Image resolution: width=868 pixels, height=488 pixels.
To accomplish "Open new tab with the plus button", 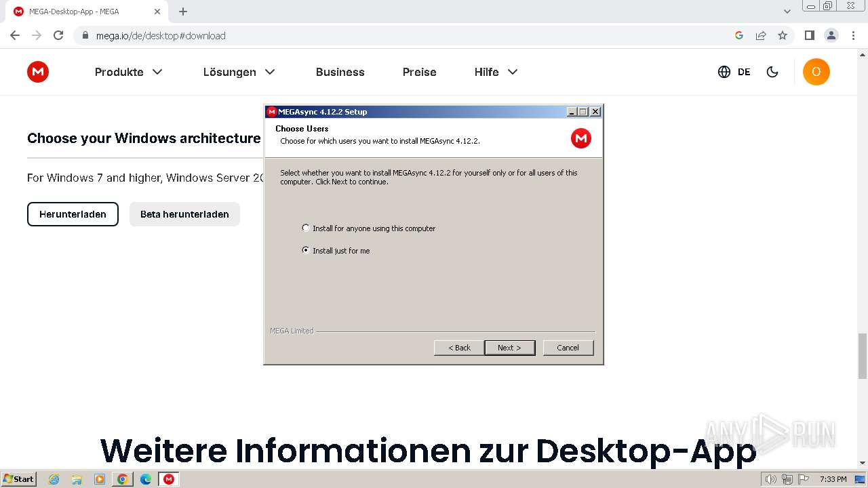I will pos(183,12).
